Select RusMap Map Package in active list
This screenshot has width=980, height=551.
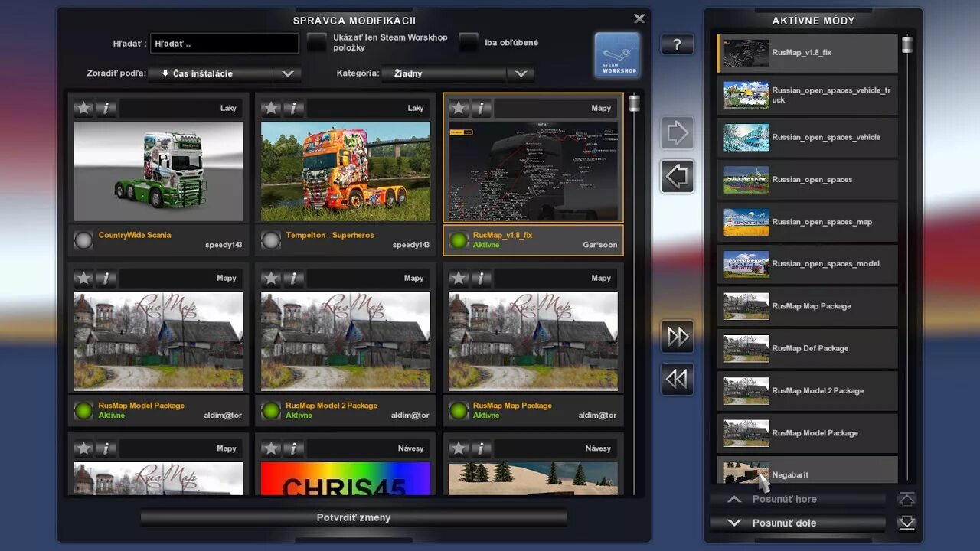(x=808, y=306)
